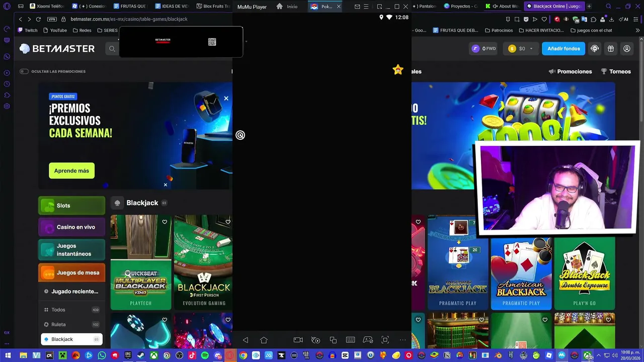The image size is (644, 362).
Task: Open the Inicio tab in MuMu Player
Action: tap(287, 7)
